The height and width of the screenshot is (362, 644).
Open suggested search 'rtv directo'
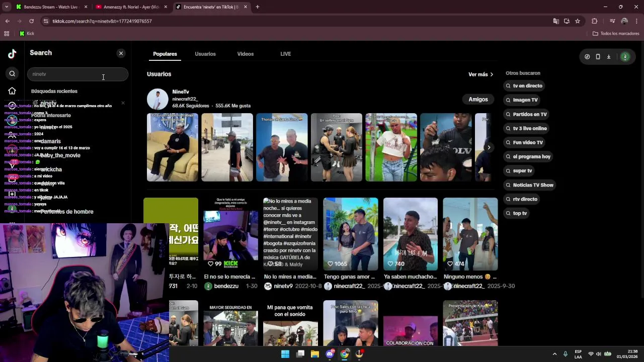[522, 199]
